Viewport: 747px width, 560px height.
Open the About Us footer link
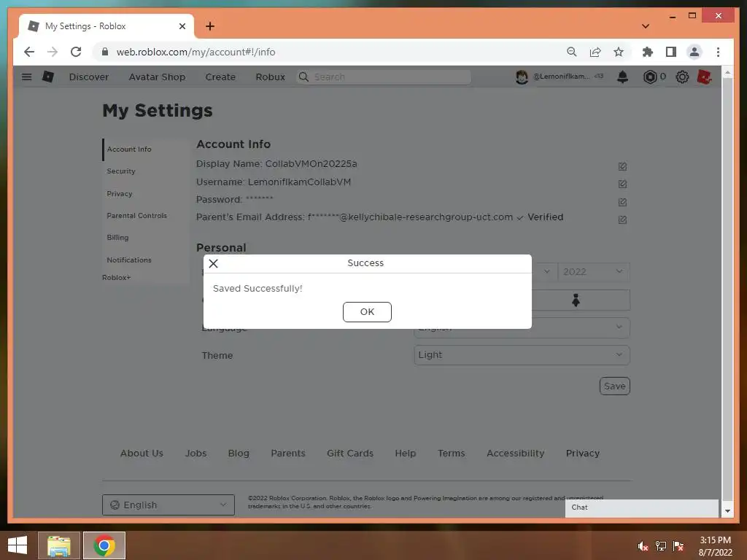click(x=142, y=454)
